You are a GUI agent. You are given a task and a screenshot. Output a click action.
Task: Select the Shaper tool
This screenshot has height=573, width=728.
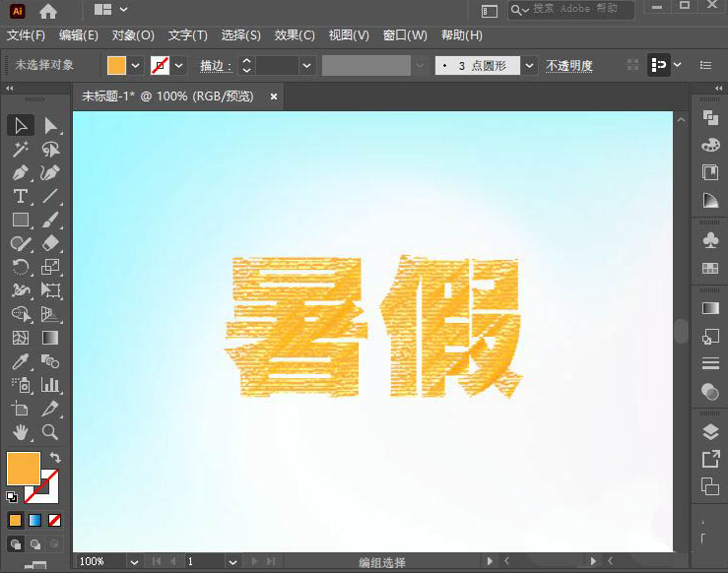click(x=21, y=243)
